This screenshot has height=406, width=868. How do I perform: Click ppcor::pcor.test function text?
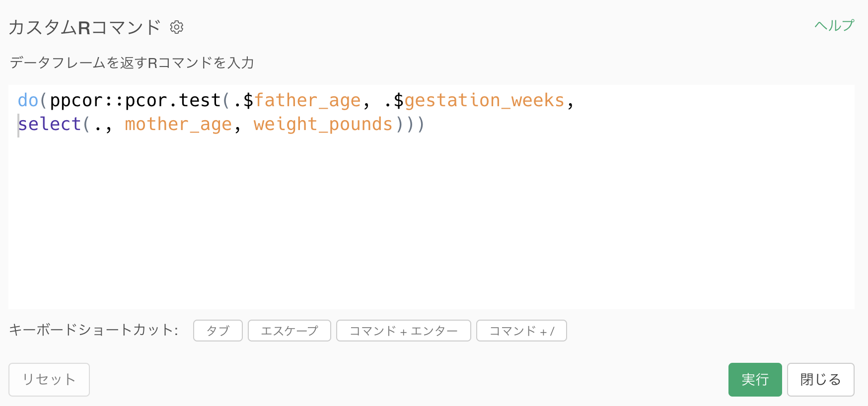click(x=135, y=101)
